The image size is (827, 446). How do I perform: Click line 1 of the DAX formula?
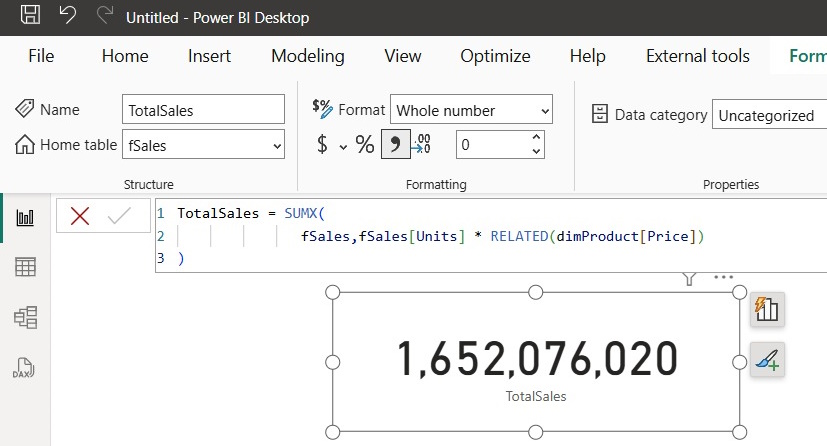pyautogui.click(x=251, y=214)
